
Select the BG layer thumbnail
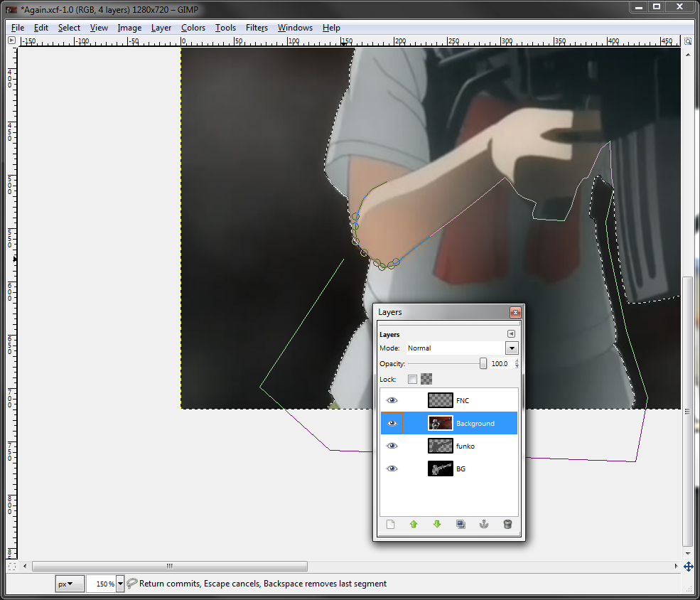pos(440,468)
